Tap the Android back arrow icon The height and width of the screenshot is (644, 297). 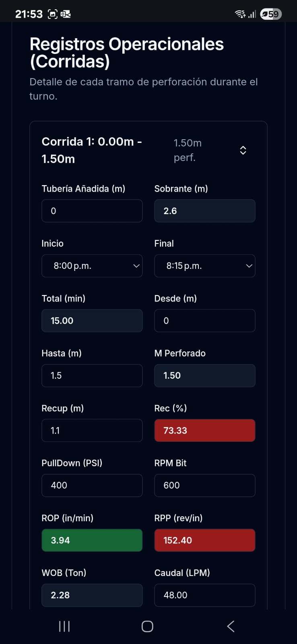pyautogui.click(x=231, y=626)
